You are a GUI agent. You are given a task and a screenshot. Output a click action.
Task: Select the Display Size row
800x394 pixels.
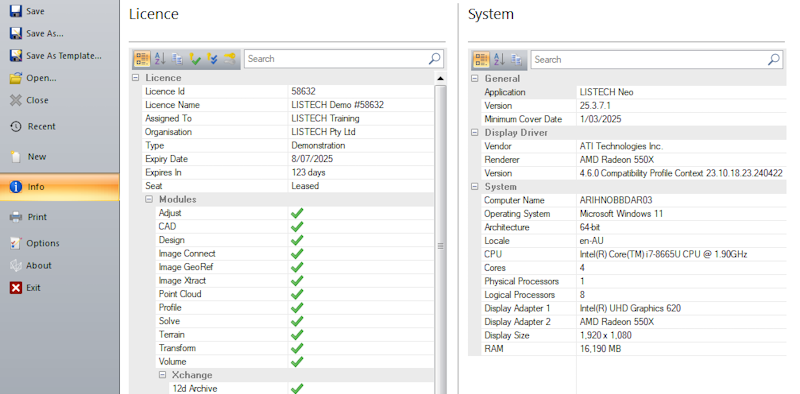click(633, 336)
